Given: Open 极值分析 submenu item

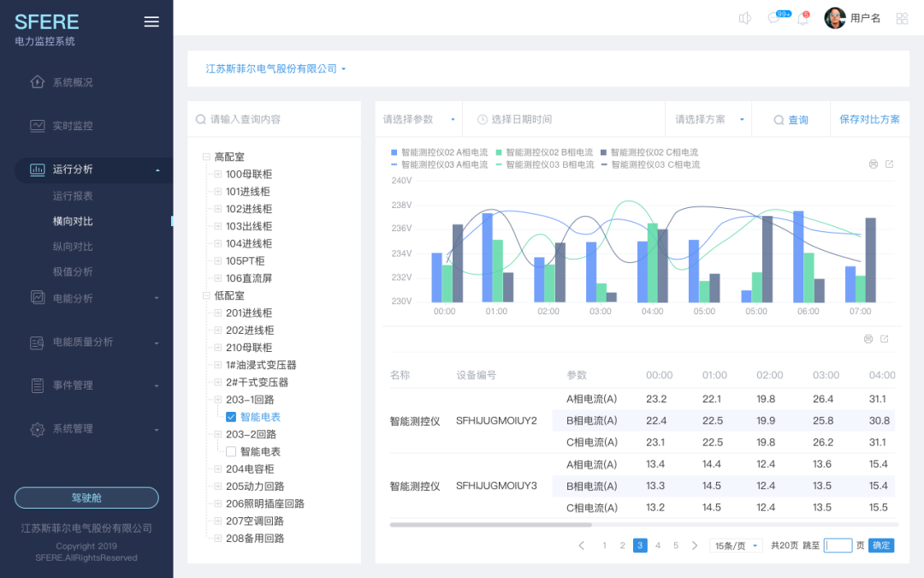Looking at the screenshot, I should tap(73, 272).
